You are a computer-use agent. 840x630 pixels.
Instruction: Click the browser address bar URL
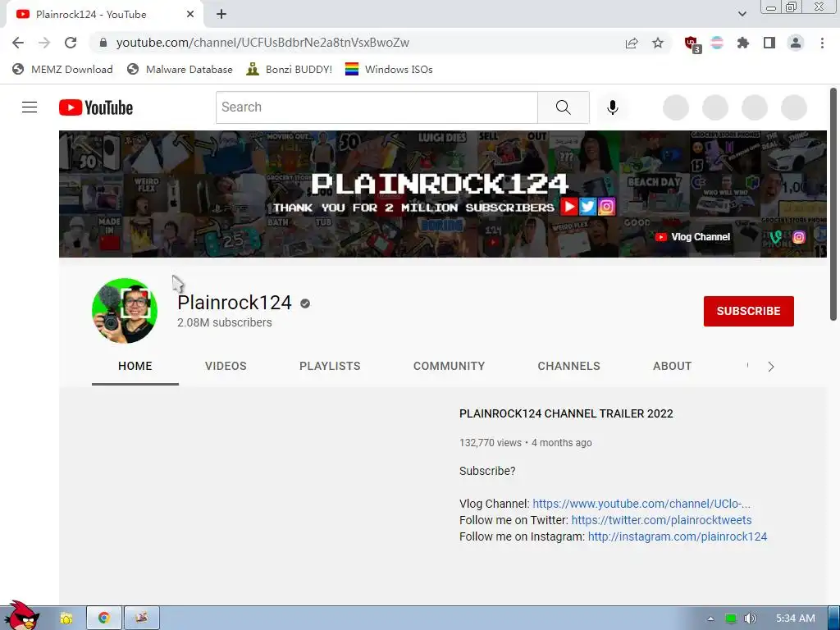tap(262, 43)
